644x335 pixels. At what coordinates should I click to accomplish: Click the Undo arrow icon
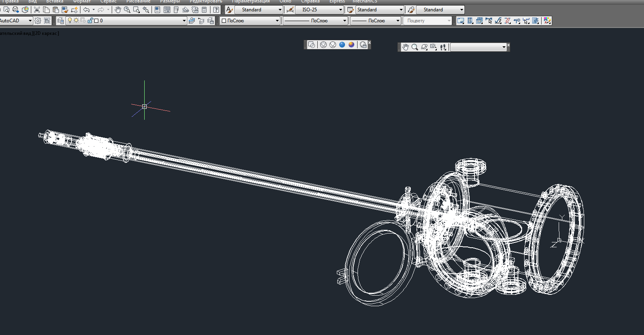pyautogui.click(x=87, y=10)
